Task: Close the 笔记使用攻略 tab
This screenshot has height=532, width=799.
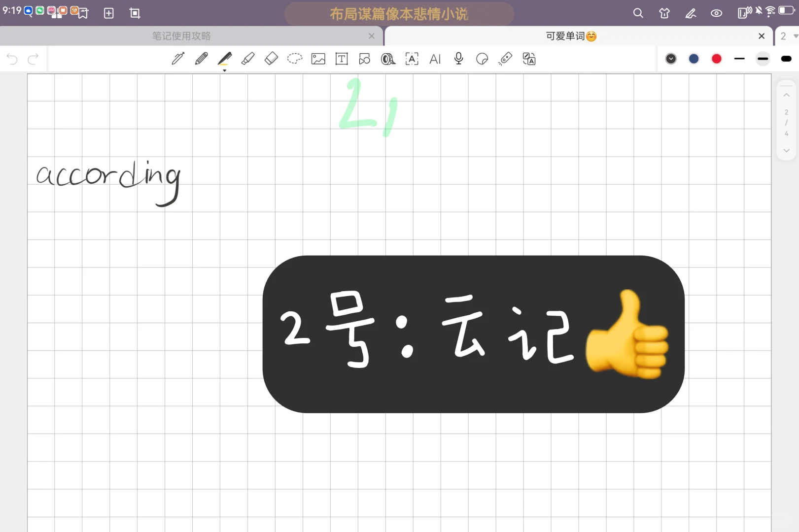Action: [x=372, y=36]
